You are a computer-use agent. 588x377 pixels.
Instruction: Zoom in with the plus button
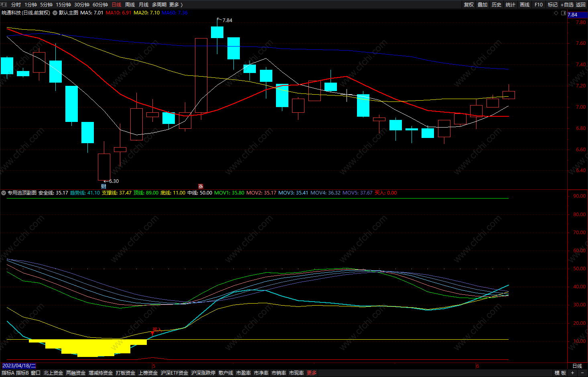point(573,373)
